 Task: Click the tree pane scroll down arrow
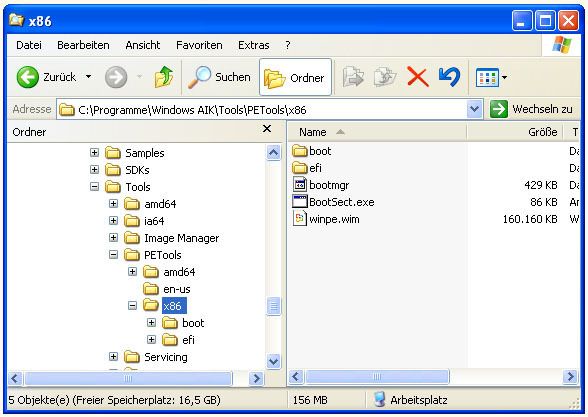273,361
